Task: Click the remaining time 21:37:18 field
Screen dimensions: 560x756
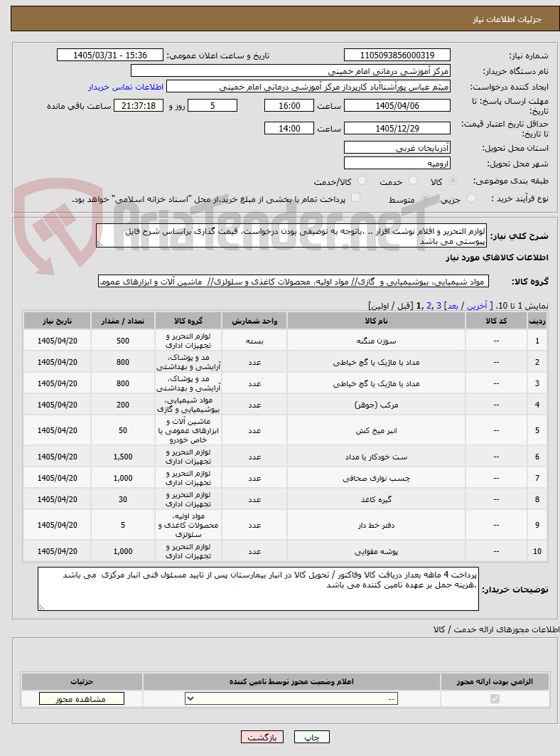Action: [139, 105]
